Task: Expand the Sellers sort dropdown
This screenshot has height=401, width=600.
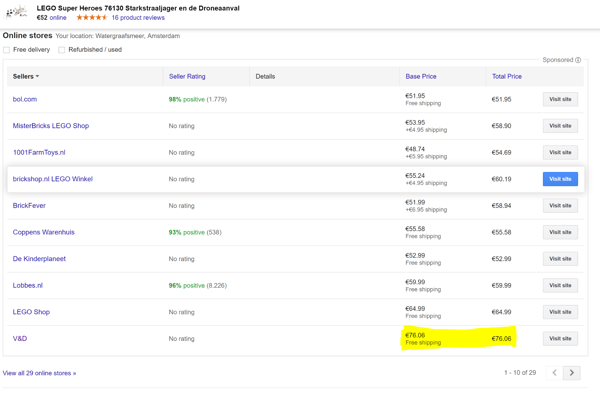Action: pyautogui.click(x=26, y=76)
